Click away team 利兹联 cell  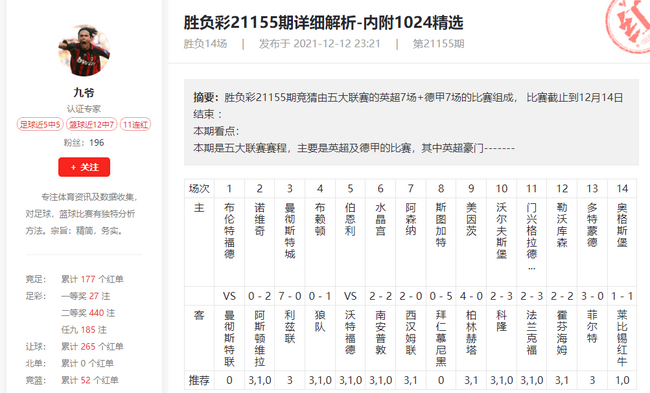(290, 338)
